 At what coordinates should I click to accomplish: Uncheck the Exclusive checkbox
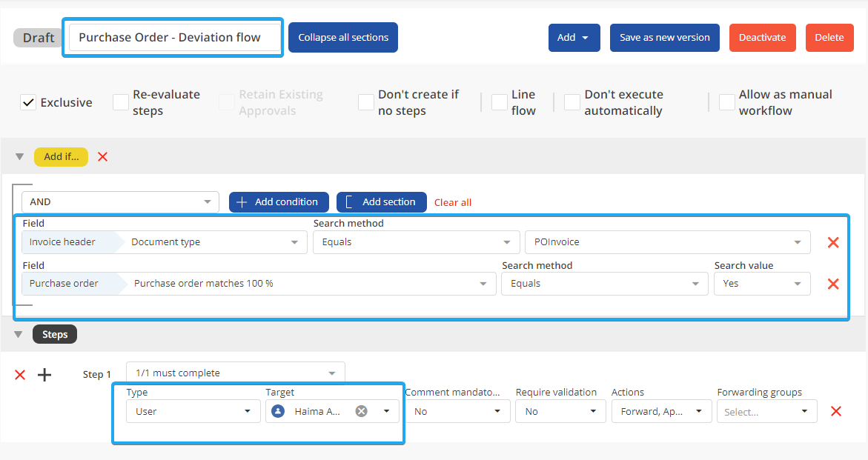click(28, 103)
